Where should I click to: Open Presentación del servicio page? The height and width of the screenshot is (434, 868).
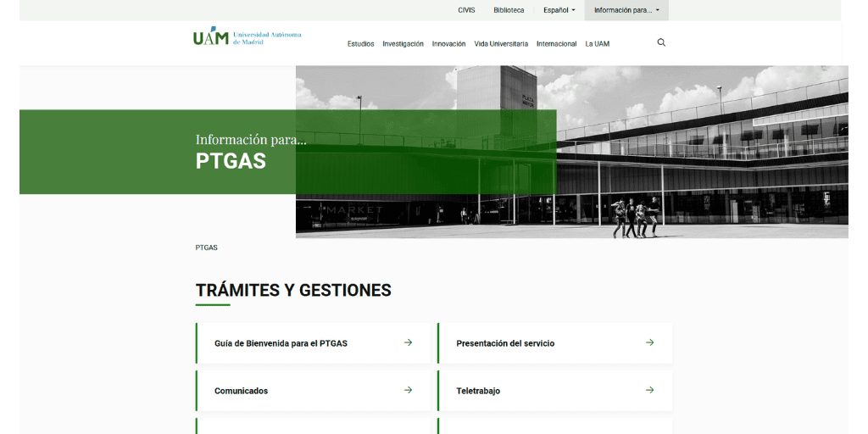coord(554,343)
